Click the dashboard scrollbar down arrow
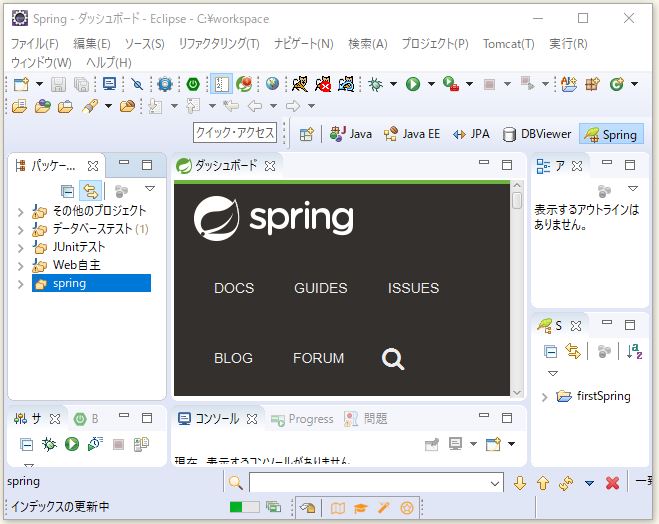The height and width of the screenshot is (524, 659). (517, 392)
